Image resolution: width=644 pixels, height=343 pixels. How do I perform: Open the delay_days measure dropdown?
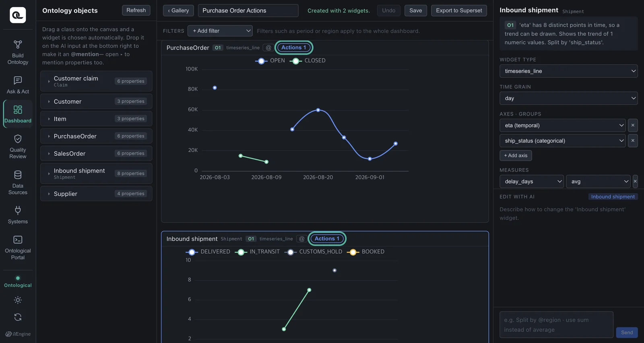point(532,182)
